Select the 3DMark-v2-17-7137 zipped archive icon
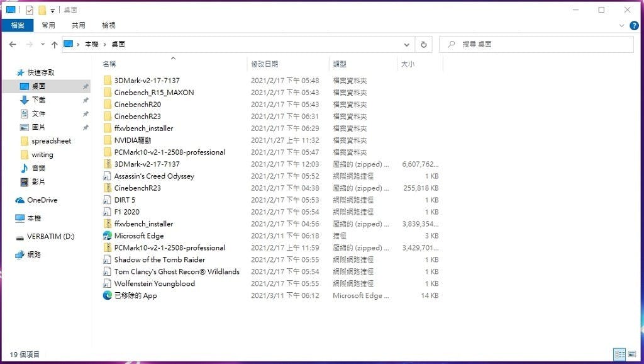644x364 pixels. tap(107, 164)
